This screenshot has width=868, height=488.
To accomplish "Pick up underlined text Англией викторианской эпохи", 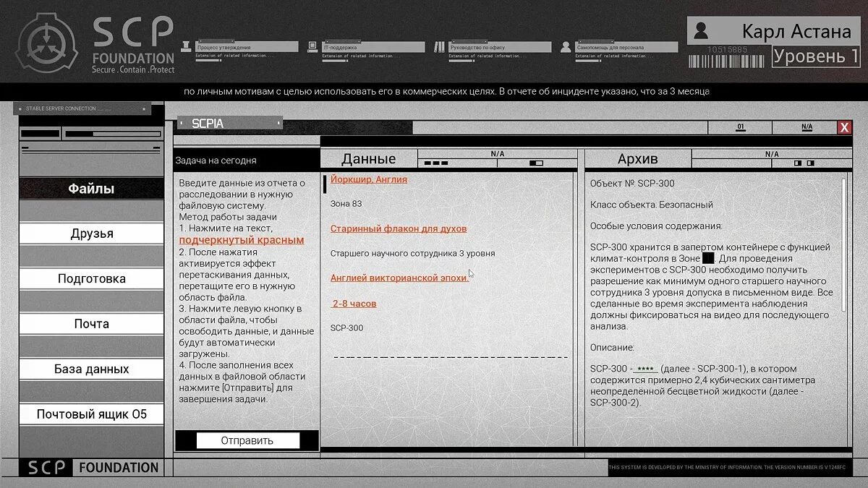I will click(x=399, y=278).
